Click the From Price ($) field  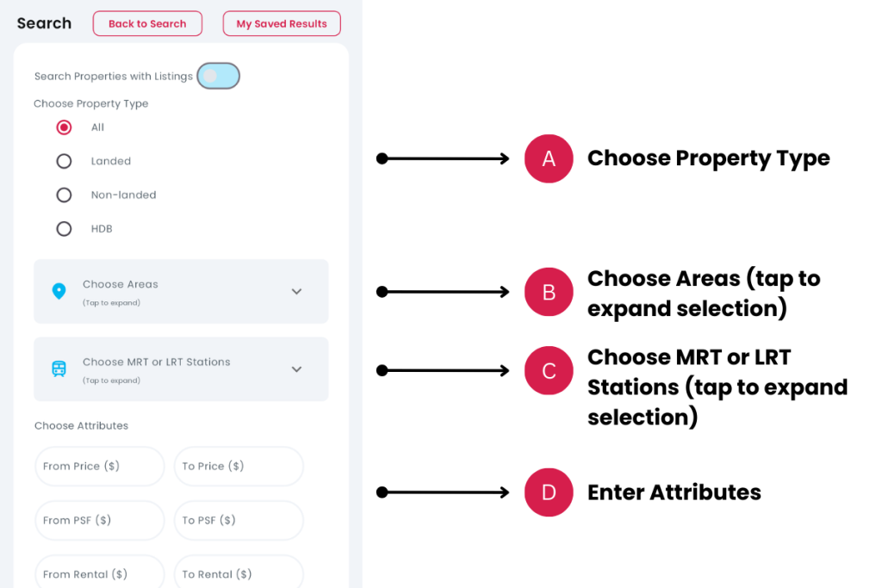(x=100, y=467)
